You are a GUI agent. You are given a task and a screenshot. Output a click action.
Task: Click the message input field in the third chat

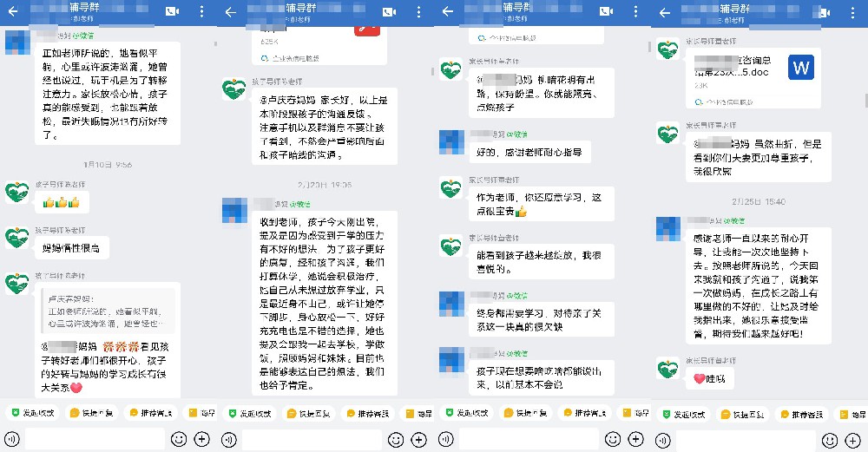[x=529, y=440]
